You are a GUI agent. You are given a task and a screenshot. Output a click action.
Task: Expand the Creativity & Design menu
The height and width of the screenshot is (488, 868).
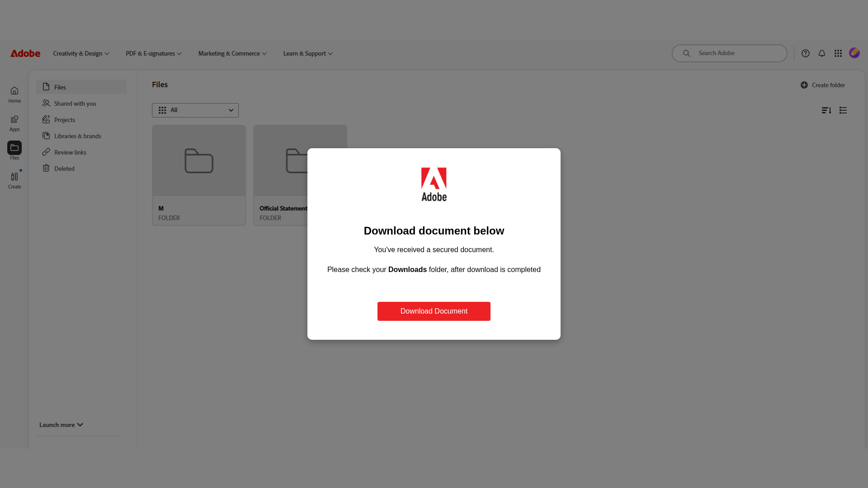(x=81, y=53)
